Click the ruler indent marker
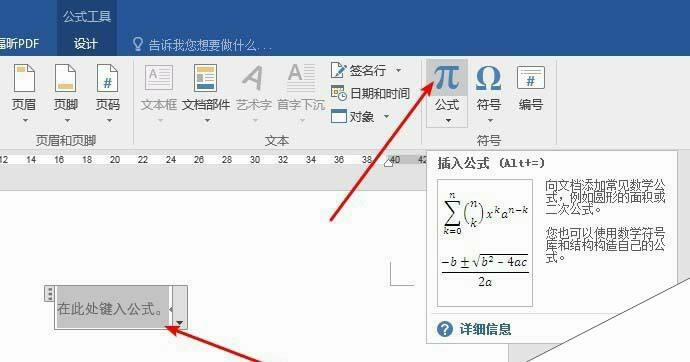Image resolution: width=690 pixels, height=362 pixels. (389, 163)
